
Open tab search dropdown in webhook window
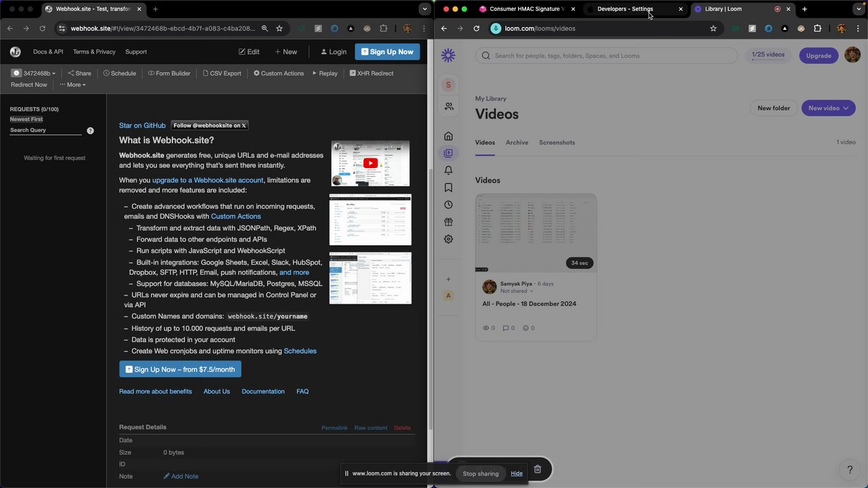tap(425, 9)
